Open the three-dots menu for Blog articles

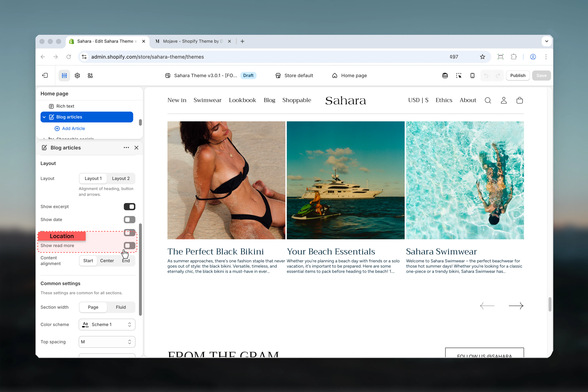pyautogui.click(x=126, y=148)
